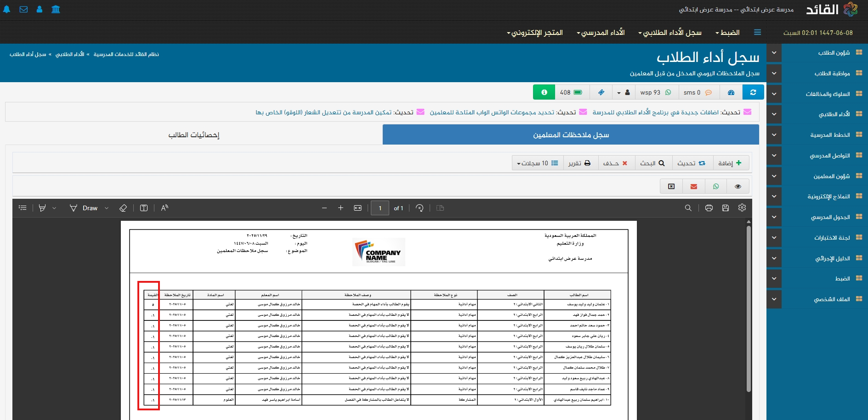Toggle the hamburger sidebar menu
This screenshot has width=868, height=420.
(x=758, y=32)
